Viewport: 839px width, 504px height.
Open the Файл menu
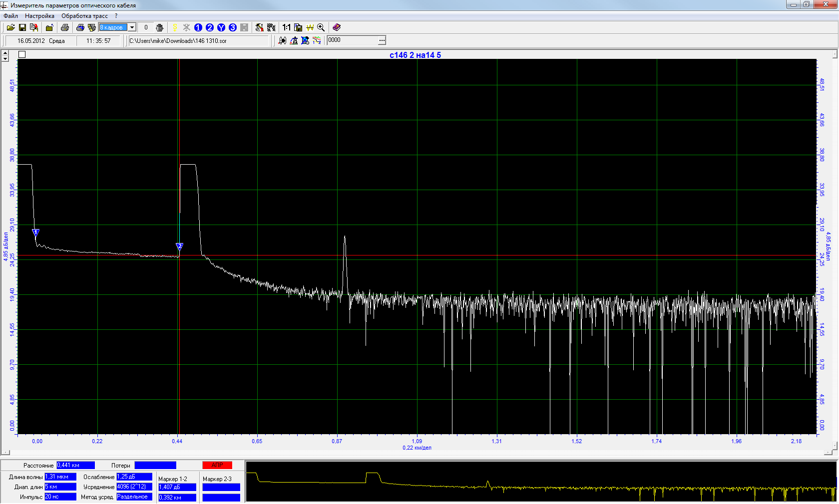(x=10, y=16)
